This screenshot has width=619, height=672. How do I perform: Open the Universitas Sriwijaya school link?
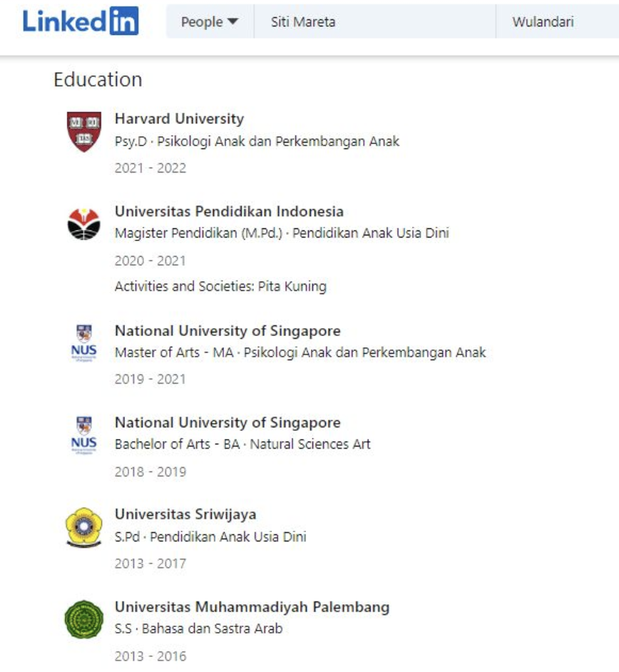click(x=185, y=514)
